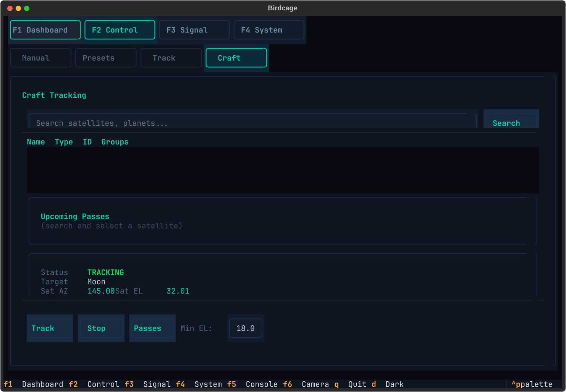Viewport: 566px width, 392px height.
Task: Select the Track sub-tab
Action: point(171,58)
